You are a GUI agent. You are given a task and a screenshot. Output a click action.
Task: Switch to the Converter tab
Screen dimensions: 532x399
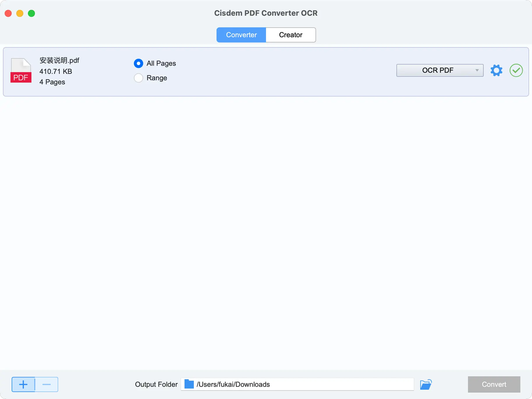point(241,35)
